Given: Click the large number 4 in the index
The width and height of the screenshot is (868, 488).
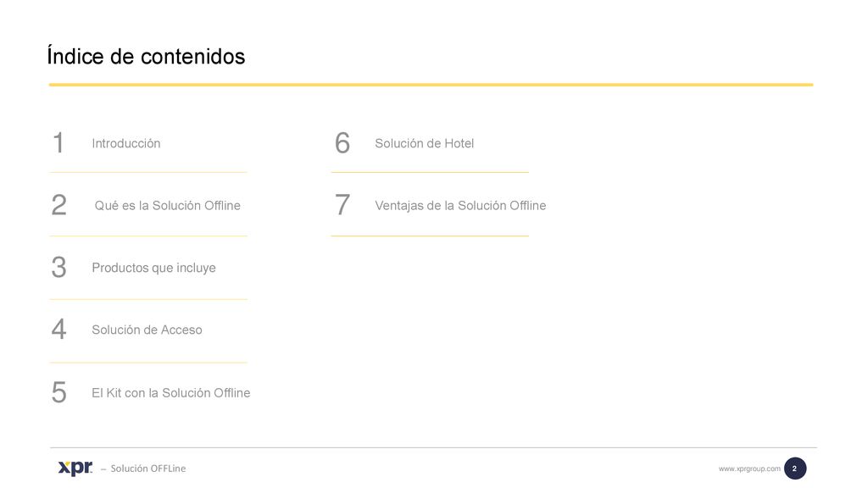Looking at the screenshot, I should [x=58, y=330].
